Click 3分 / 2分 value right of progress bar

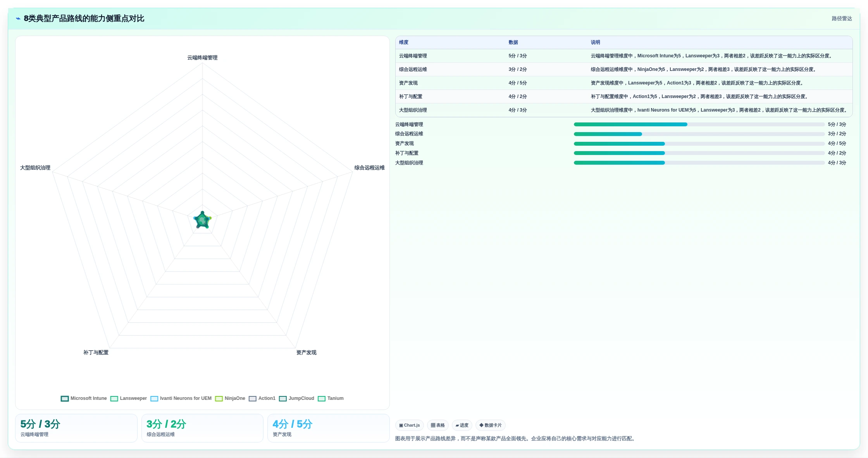coord(837,134)
